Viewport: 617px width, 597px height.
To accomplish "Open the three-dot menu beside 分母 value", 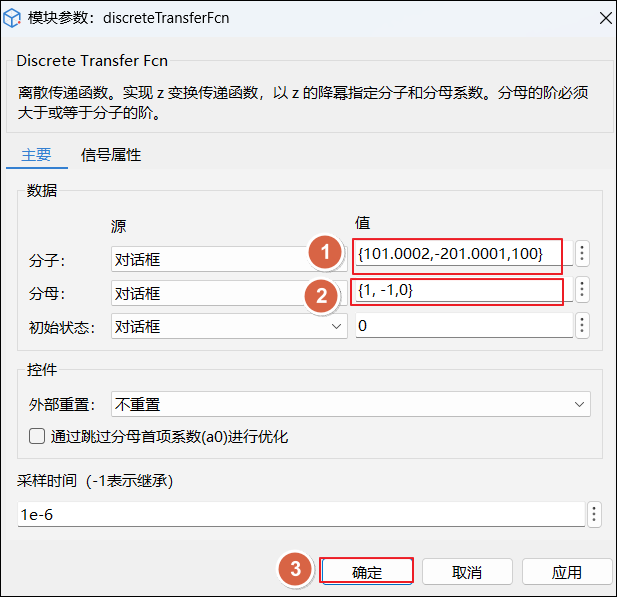I will [582, 290].
